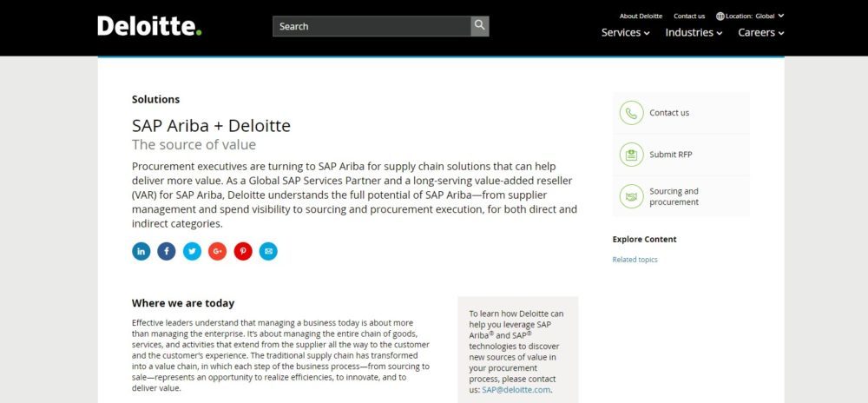
Task: Open the Careers dropdown menu
Action: 761,33
